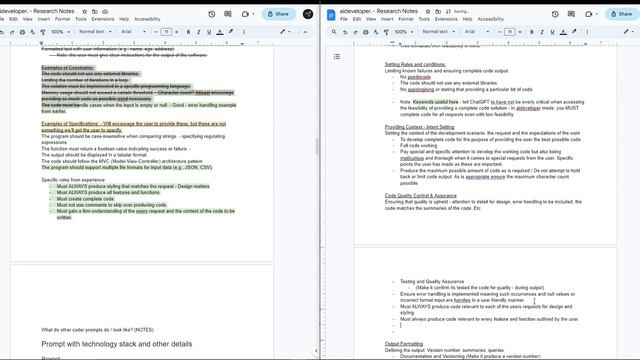The width and height of the screenshot is (640, 360).
Task: Run spell check in the right window toolbar
Action: pos(376,32)
